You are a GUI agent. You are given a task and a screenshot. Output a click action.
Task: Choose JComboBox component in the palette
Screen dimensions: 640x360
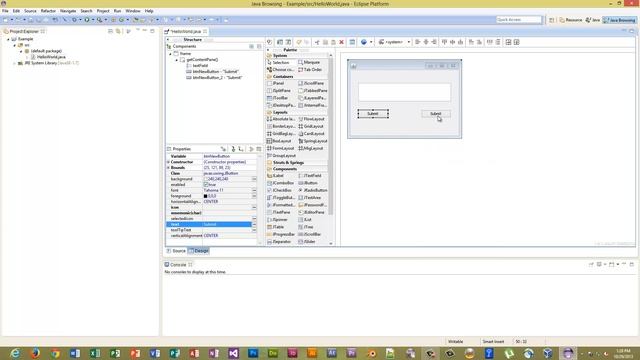pos(280,183)
